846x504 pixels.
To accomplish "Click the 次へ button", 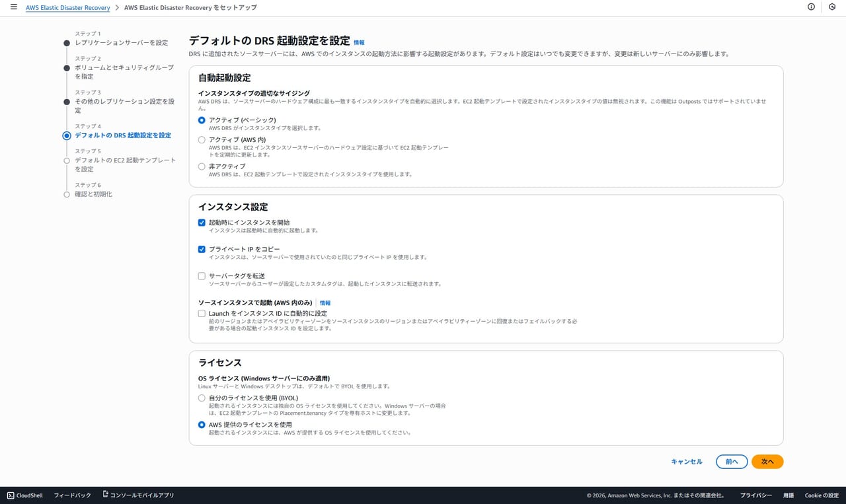I will pos(767,462).
